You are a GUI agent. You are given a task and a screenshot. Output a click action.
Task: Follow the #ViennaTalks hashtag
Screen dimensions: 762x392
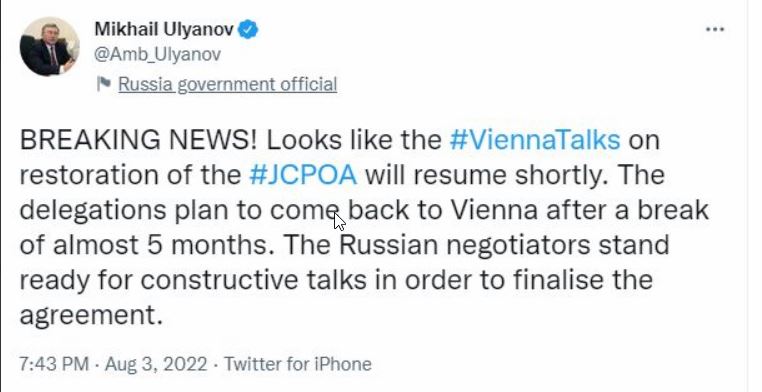click(x=535, y=140)
